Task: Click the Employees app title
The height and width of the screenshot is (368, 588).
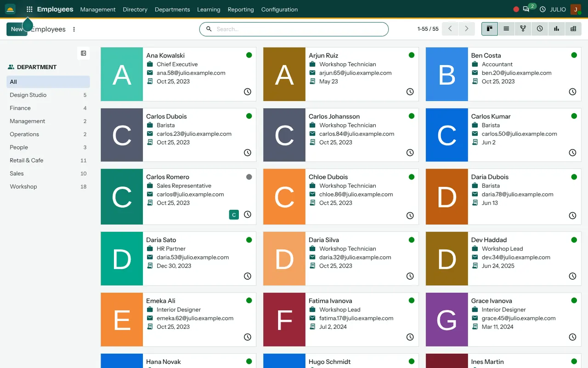Action: [x=55, y=9]
